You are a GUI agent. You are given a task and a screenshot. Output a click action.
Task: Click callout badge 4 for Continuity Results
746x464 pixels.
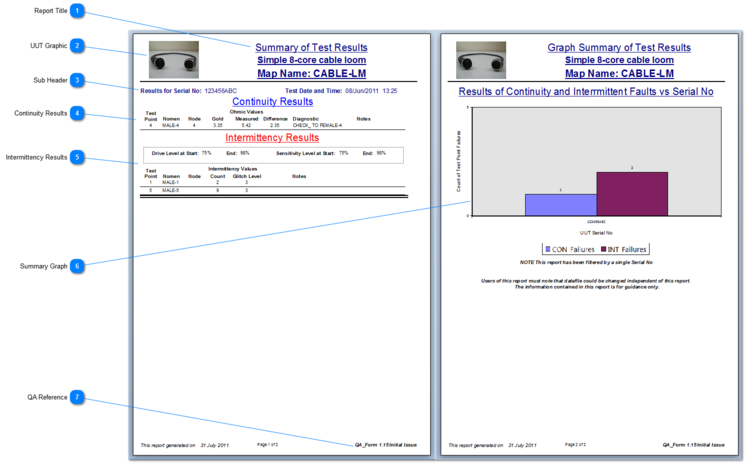(x=77, y=113)
